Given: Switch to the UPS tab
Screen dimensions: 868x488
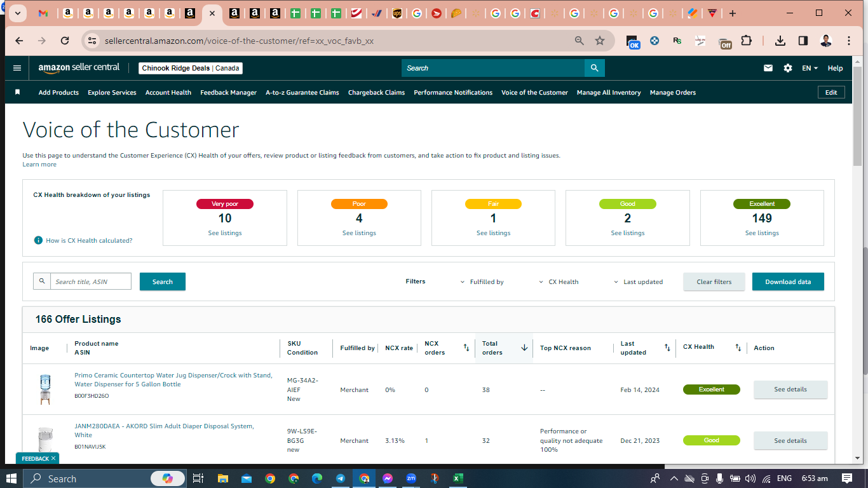Looking at the screenshot, I should [397, 13].
